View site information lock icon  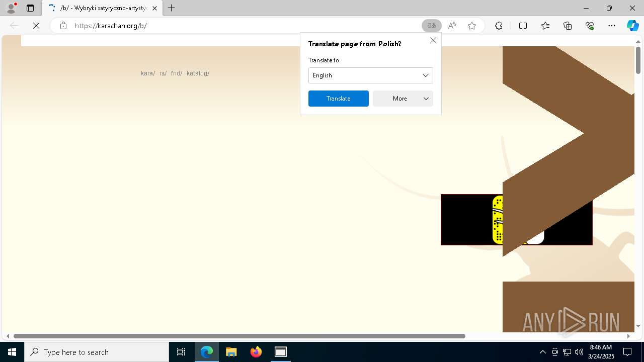63,26
